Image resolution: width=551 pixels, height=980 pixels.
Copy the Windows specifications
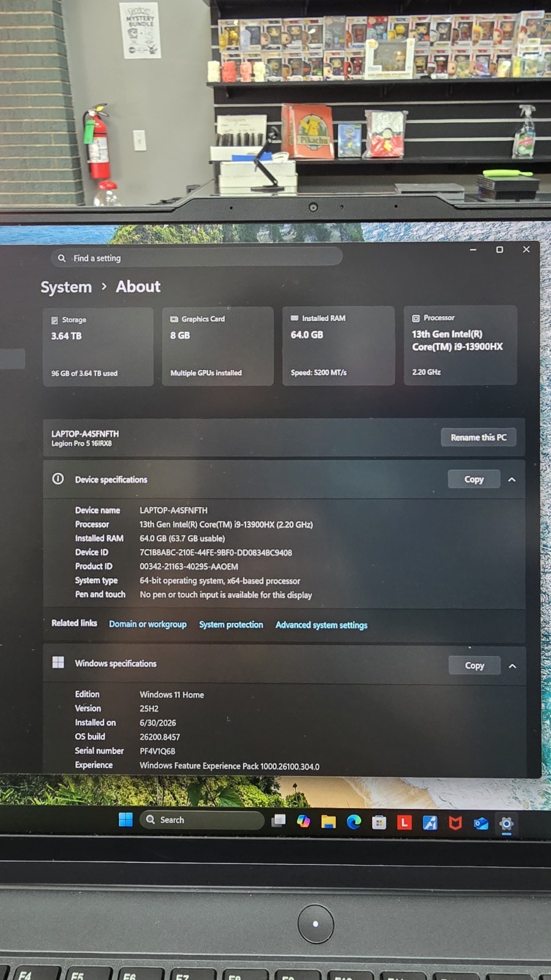(474, 665)
